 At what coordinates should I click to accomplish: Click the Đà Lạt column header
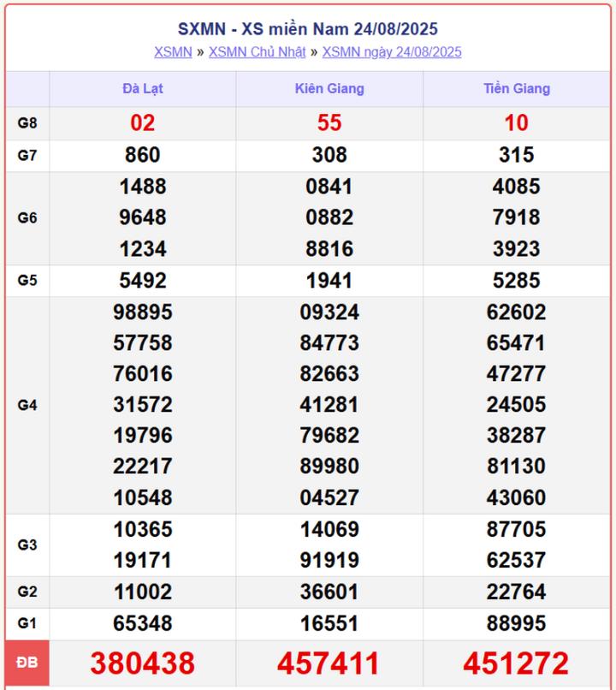coord(143,88)
